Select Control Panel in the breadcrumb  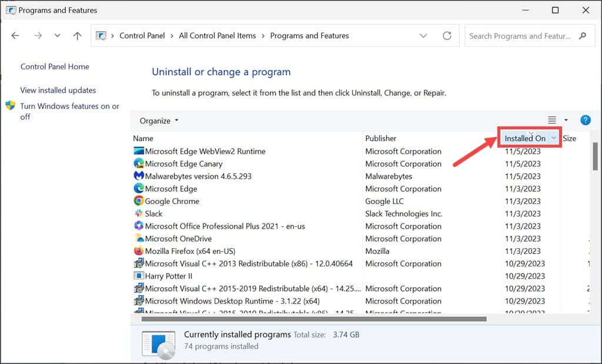pyautogui.click(x=142, y=36)
